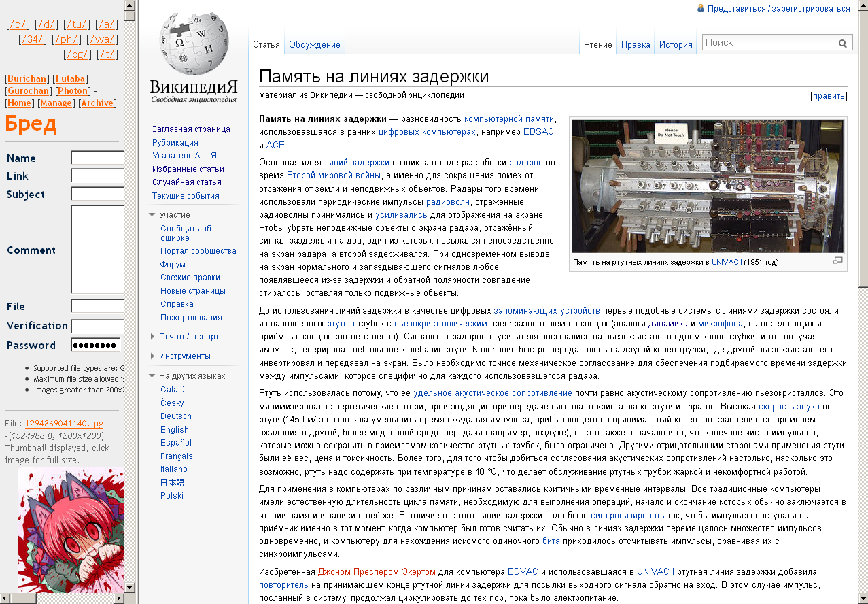Click the left frame scrollbar up arrow
The image size is (868, 604).
[130, 5]
